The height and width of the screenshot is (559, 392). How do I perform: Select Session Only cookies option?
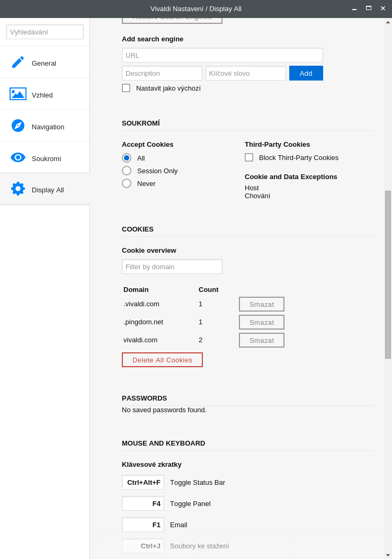click(127, 171)
